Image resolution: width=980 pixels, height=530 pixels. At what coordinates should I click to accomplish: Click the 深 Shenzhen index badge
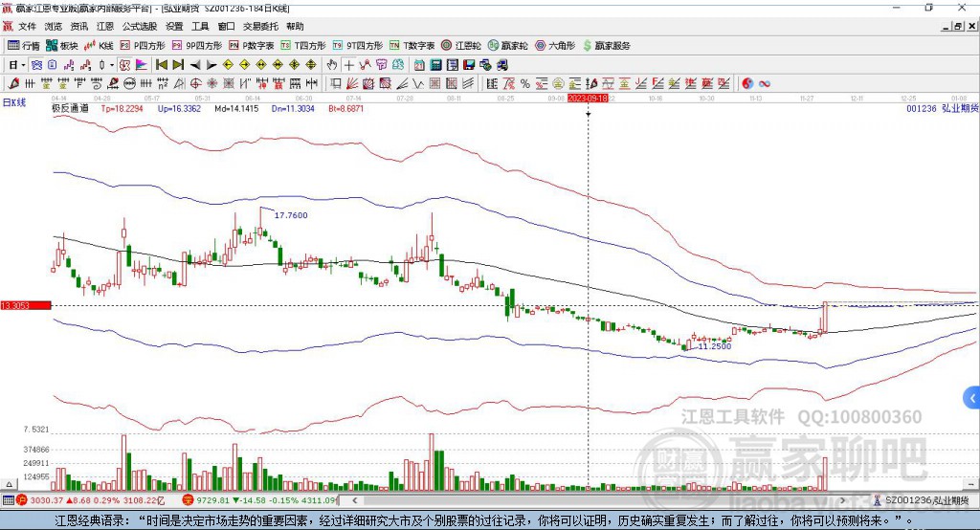(x=189, y=500)
